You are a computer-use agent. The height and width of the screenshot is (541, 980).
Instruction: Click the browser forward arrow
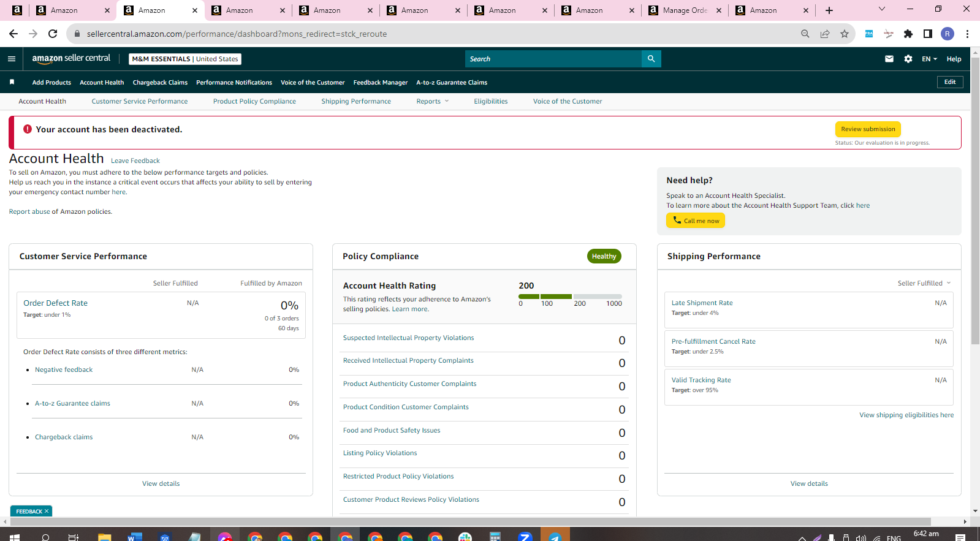[x=33, y=34]
